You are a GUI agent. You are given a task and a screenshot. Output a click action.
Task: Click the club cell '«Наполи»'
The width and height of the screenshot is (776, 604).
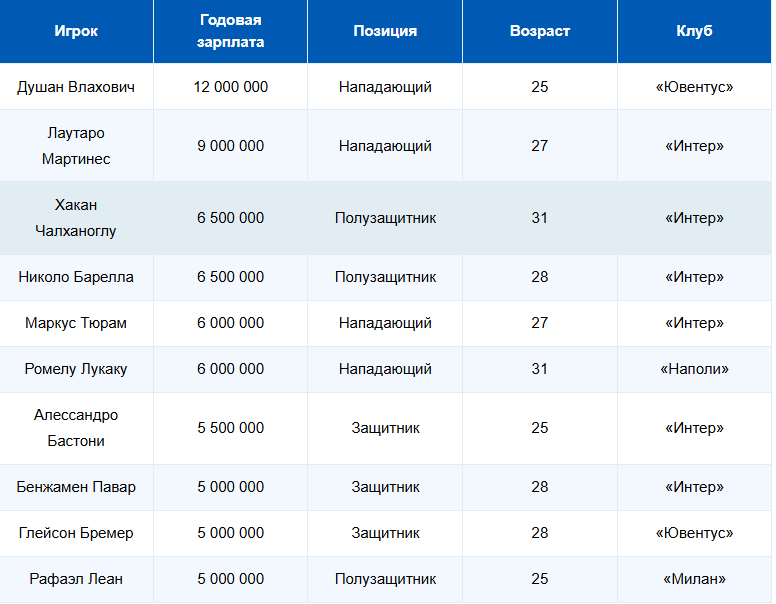(x=694, y=369)
